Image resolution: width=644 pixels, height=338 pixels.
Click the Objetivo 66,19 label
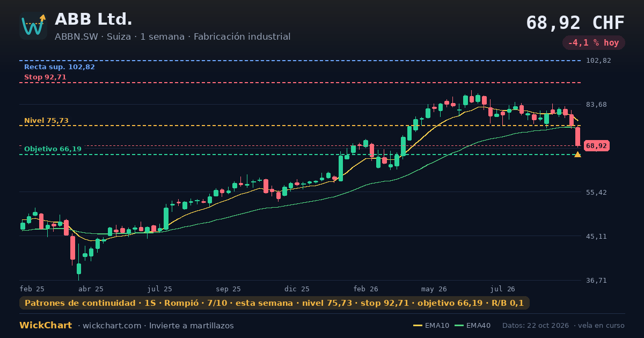point(53,149)
